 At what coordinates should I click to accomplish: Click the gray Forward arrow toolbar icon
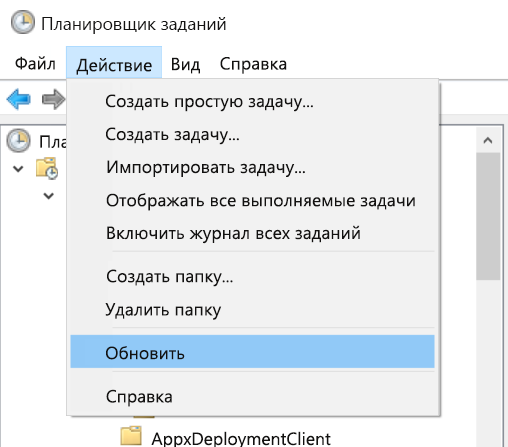pos(53,99)
